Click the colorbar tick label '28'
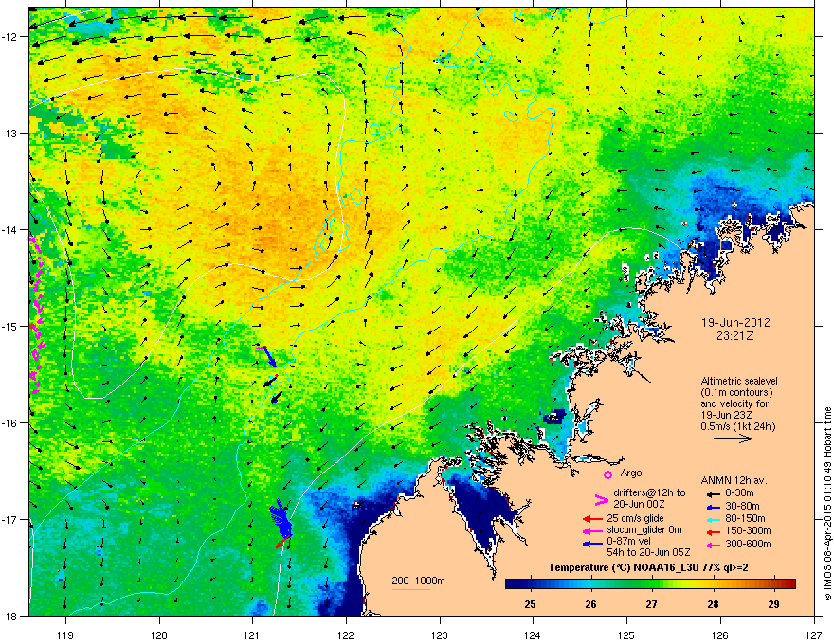 pyautogui.click(x=713, y=604)
